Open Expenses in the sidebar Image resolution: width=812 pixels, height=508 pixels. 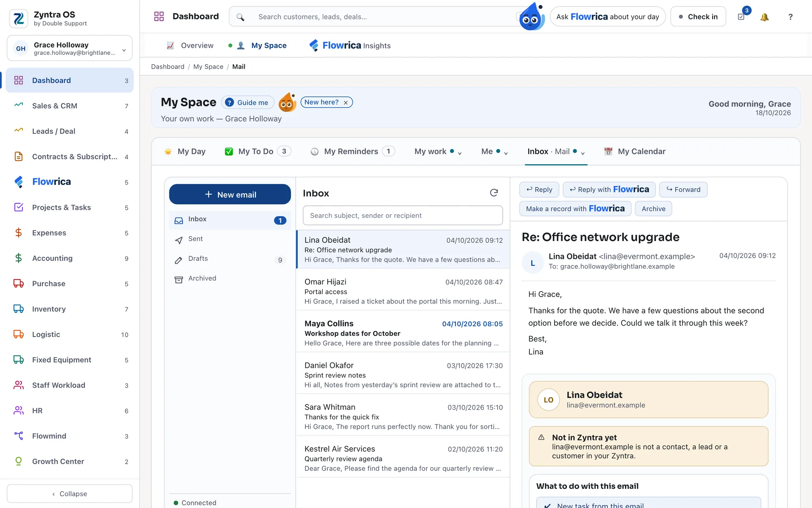pyautogui.click(x=69, y=232)
